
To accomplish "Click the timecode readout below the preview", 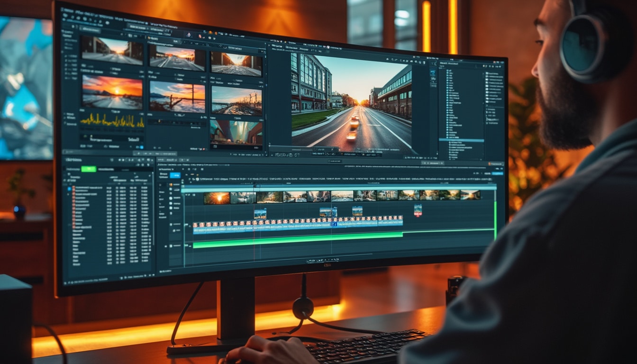I will coord(287,154).
